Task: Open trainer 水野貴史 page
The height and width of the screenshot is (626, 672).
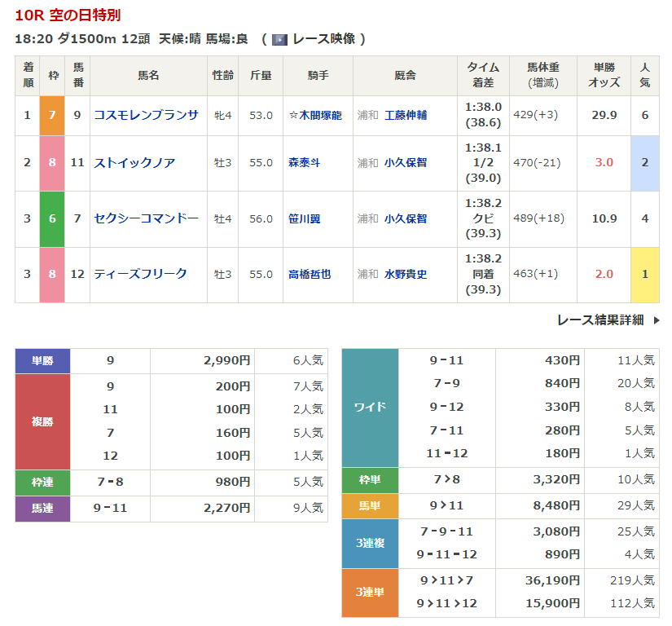Action: click(405, 275)
